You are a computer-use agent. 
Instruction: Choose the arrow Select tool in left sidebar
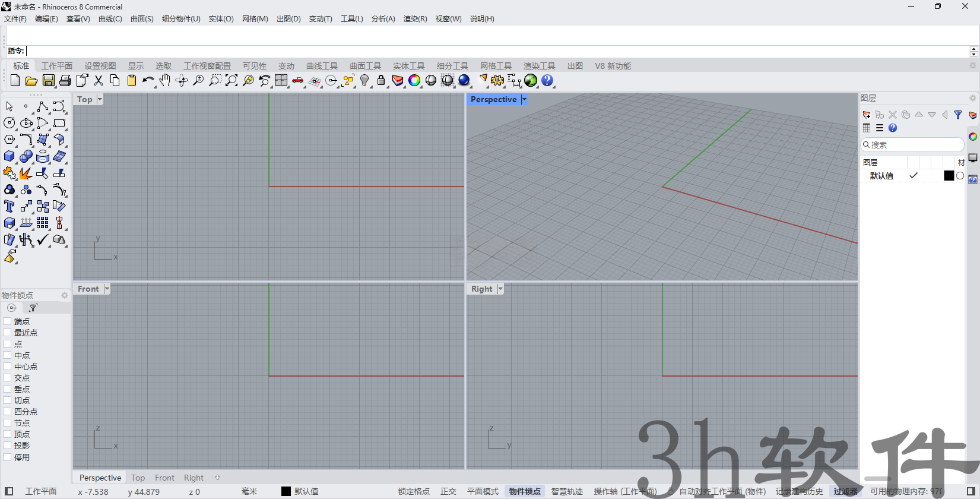pos(9,106)
